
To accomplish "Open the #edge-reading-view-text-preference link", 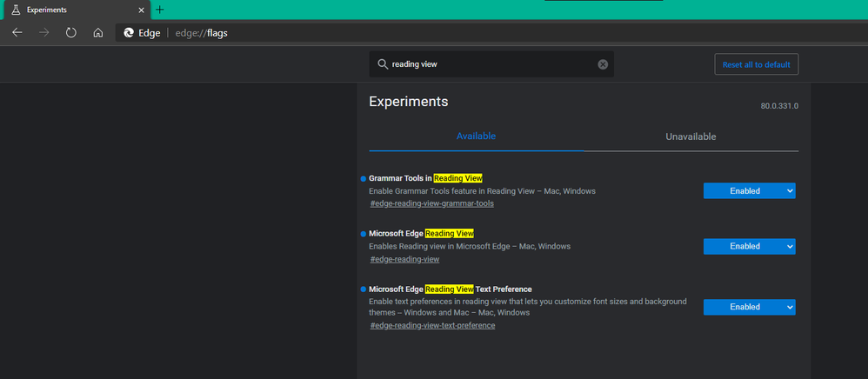I will coord(432,326).
